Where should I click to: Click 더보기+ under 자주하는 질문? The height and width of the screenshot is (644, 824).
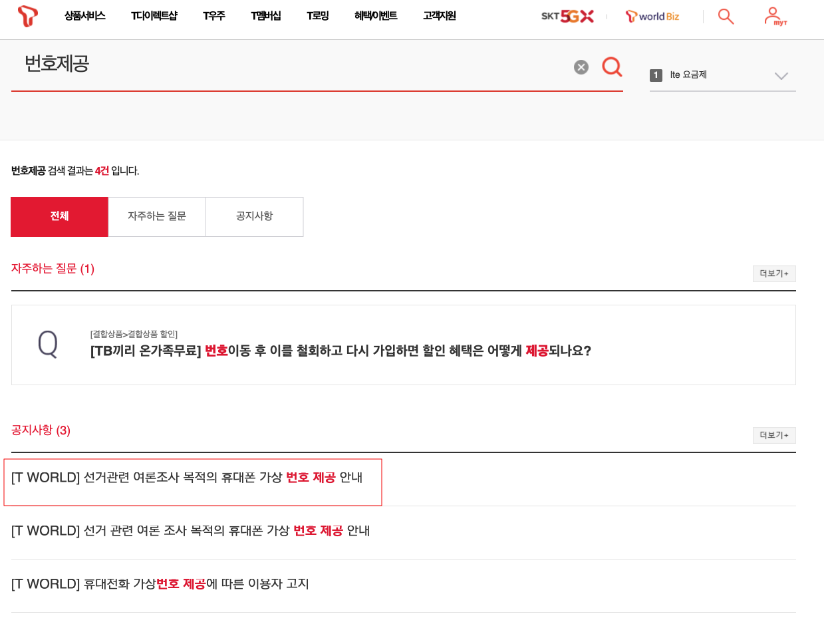(773, 273)
